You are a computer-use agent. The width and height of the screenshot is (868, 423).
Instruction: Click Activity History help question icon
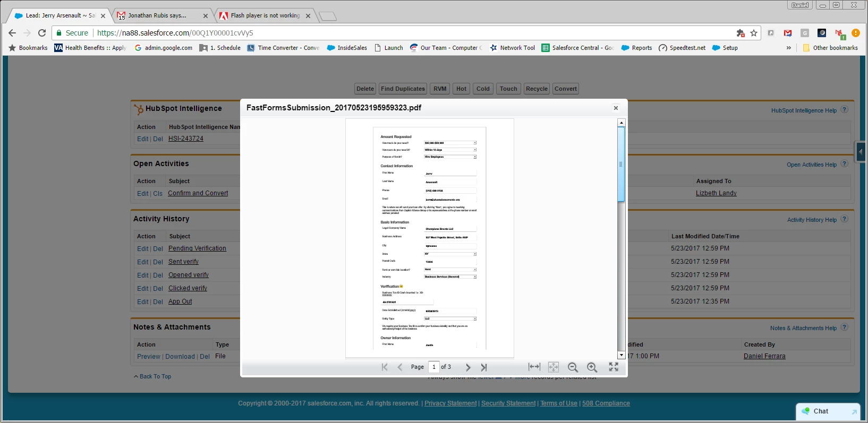click(844, 219)
